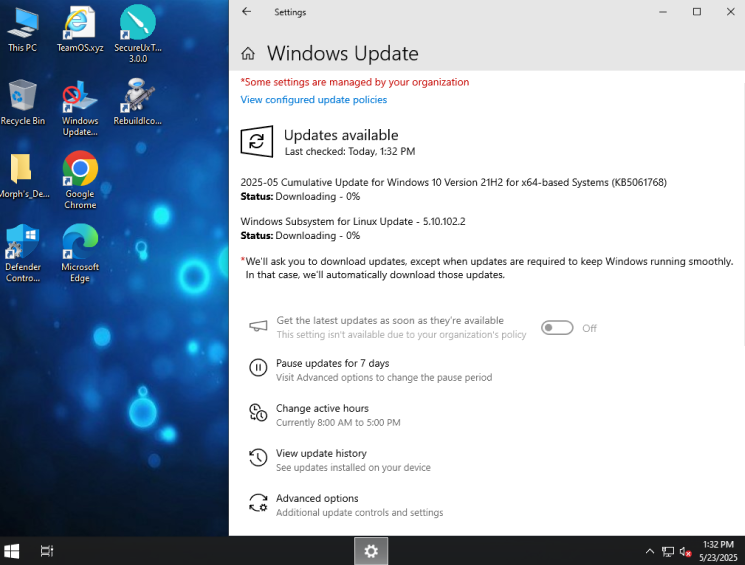Open View configured update policies link

click(314, 100)
